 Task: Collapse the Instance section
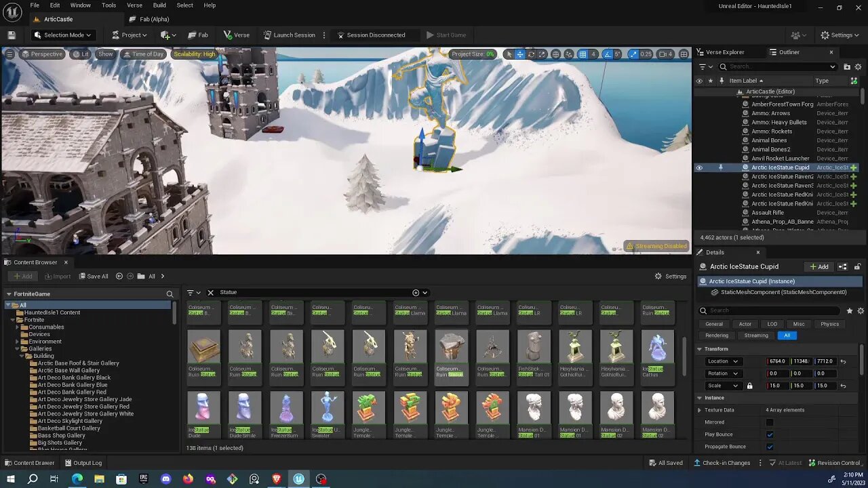700,398
